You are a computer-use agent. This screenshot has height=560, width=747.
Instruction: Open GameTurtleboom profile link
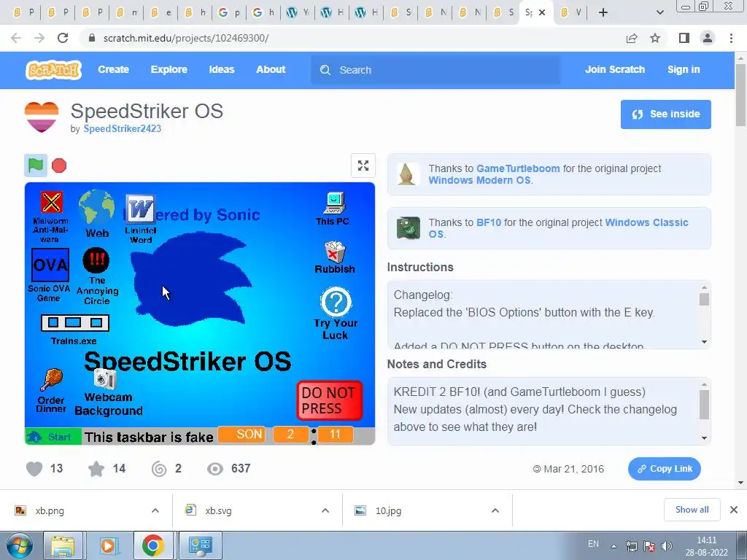click(x=518, y=168)
